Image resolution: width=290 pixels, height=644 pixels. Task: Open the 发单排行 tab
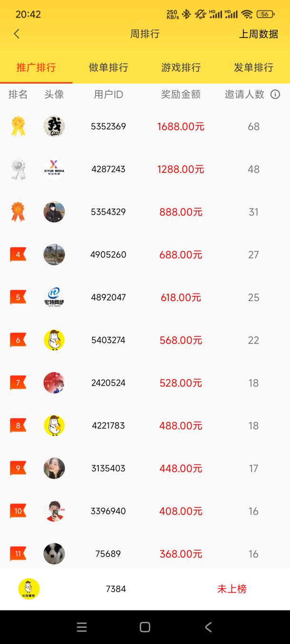253,67
